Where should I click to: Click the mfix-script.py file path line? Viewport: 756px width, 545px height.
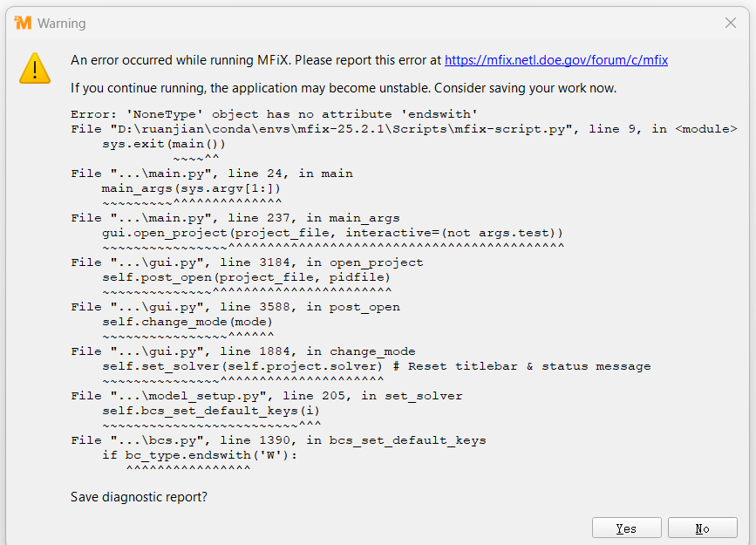(x=404, y=129)
